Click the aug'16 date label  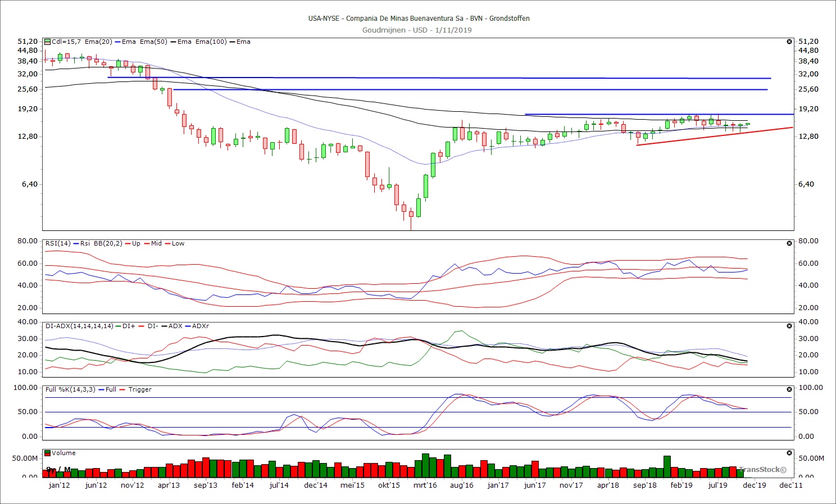462,485
